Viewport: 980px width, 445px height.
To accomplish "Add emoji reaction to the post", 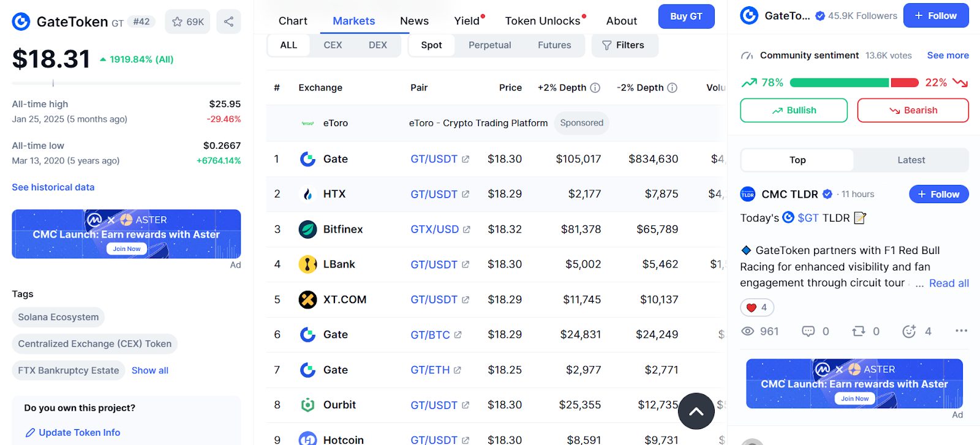I will click(909, 331).
